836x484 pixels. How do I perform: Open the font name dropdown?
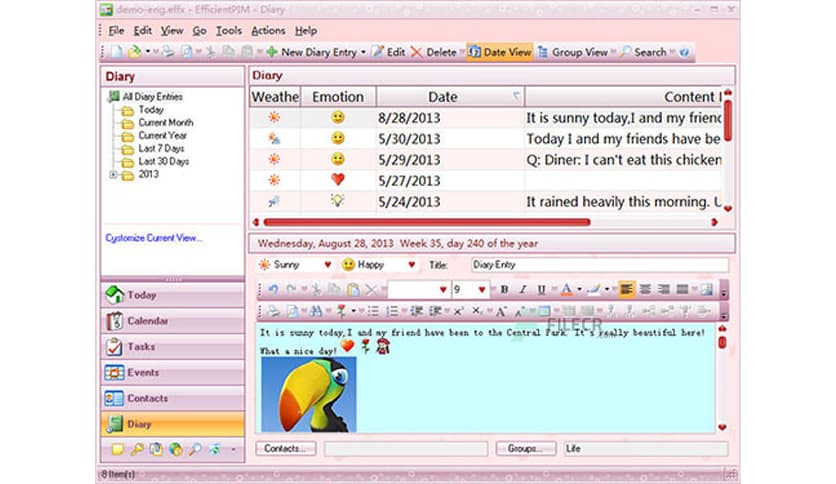443,289
